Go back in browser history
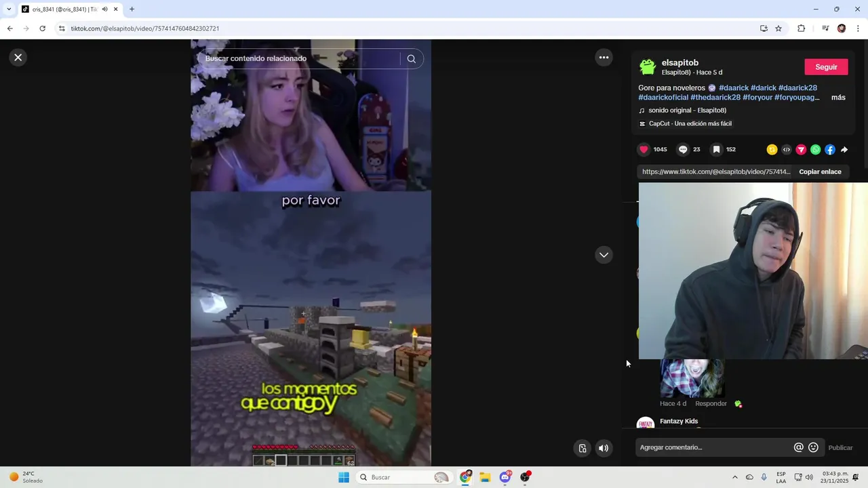 click(x=9, y=28)
